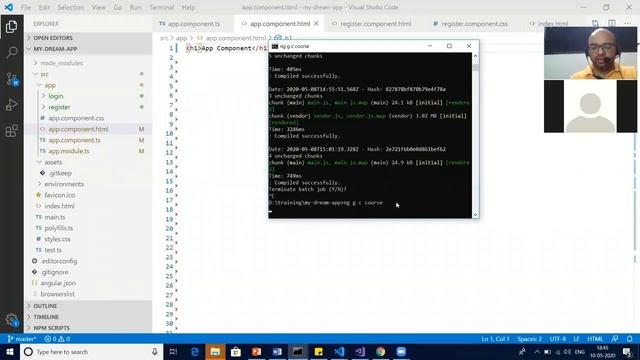
Task: Switch to Command Prompt on taskbar
Action: click(298, 351)
